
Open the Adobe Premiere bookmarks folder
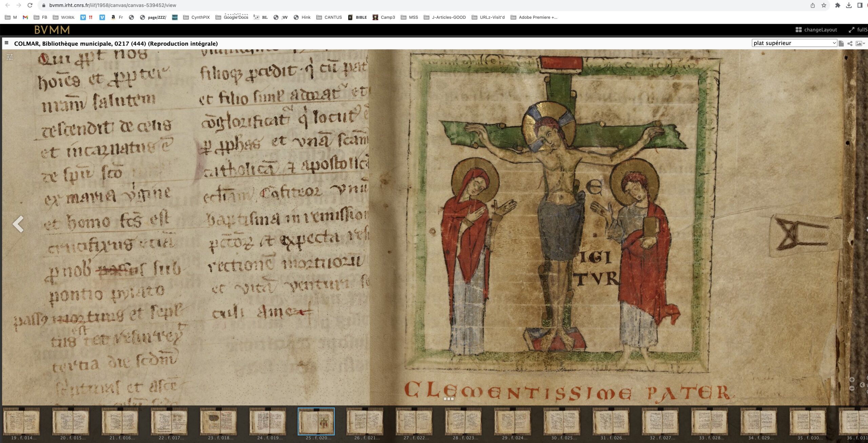coord(534,17)
